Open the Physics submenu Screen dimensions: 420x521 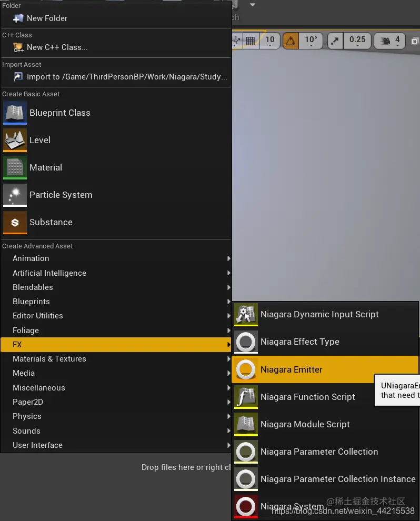(116, 417)
